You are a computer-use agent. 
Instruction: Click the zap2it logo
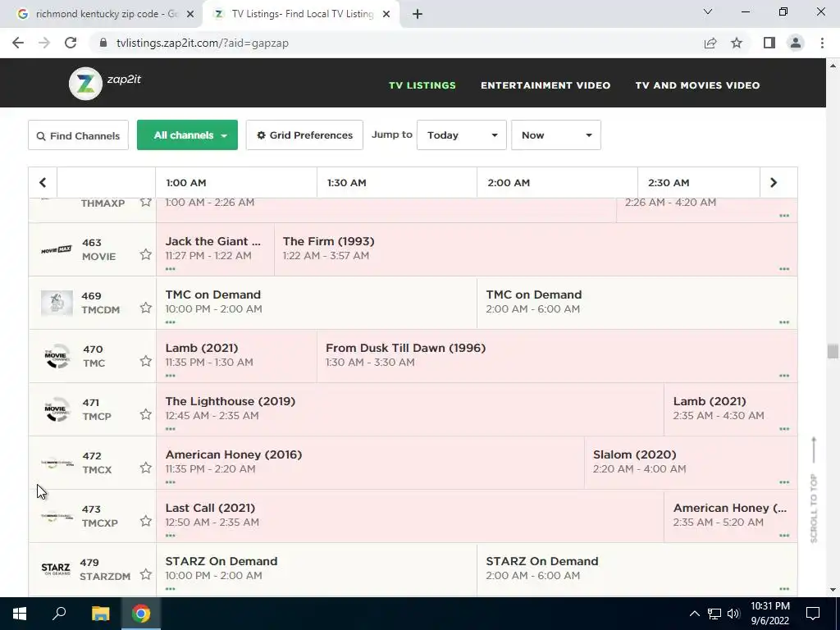(x=105, y=84)
